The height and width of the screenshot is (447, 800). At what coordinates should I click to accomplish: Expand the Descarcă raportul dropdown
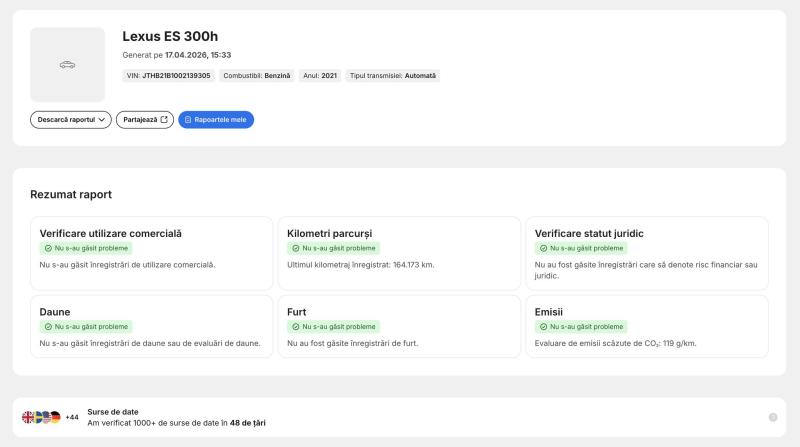[x=70, y=120]
